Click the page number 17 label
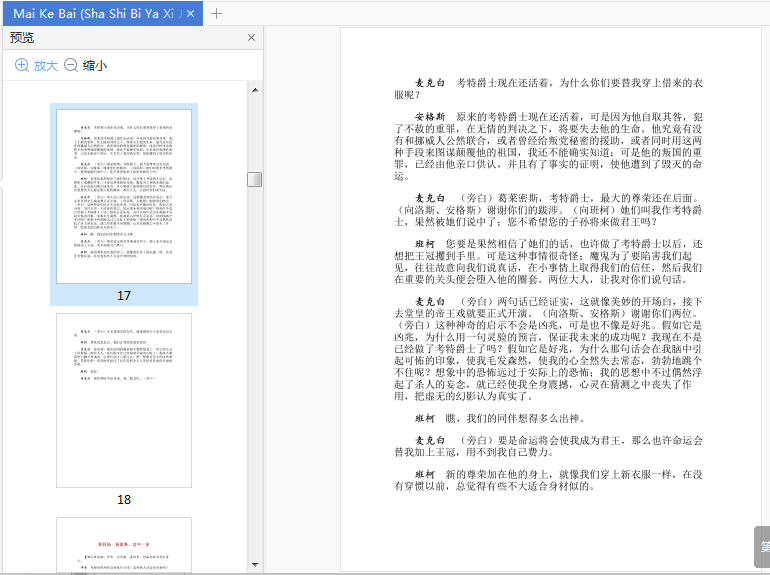The image size is (770, 575). [124, 296]
